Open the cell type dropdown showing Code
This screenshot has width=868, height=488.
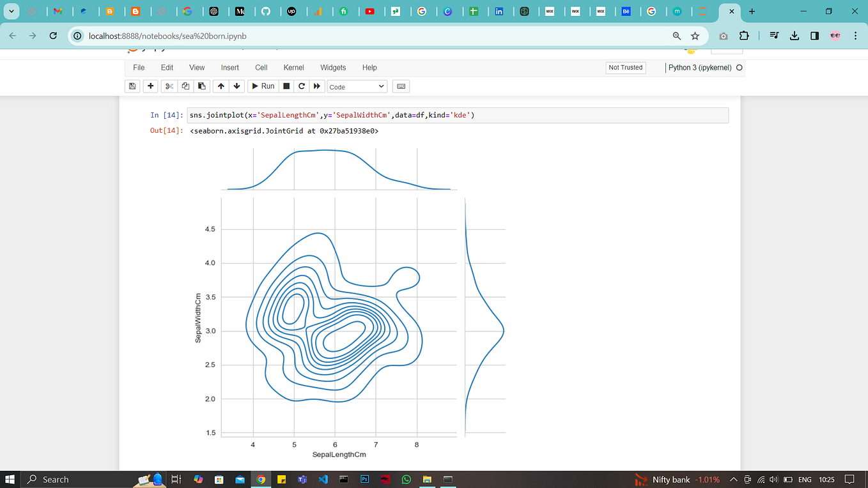[x=357, y=86]
